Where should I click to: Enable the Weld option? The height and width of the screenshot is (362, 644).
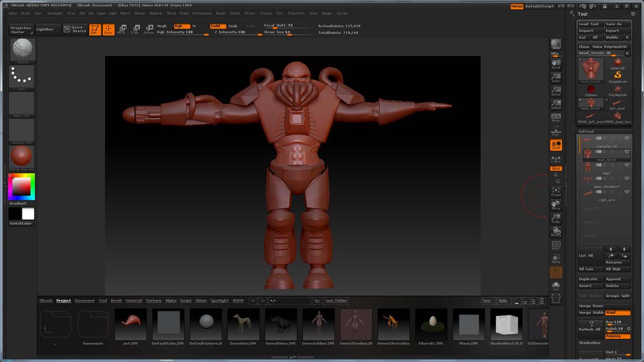(x=618, y=313)
